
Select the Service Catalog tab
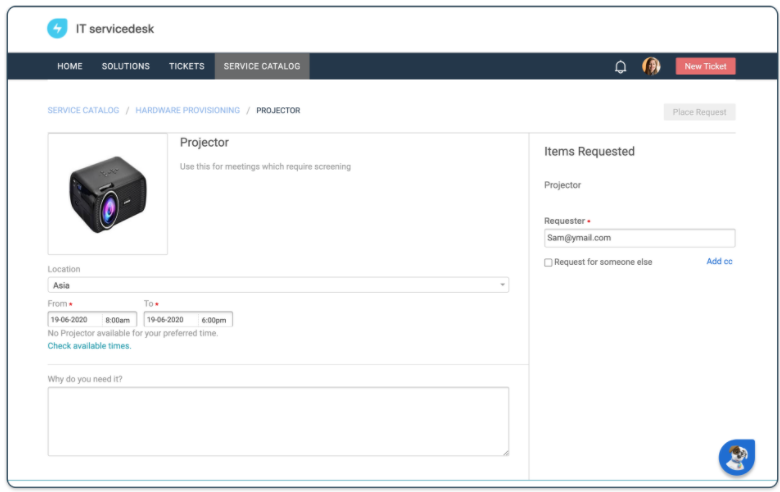click(x=261, y=67)
